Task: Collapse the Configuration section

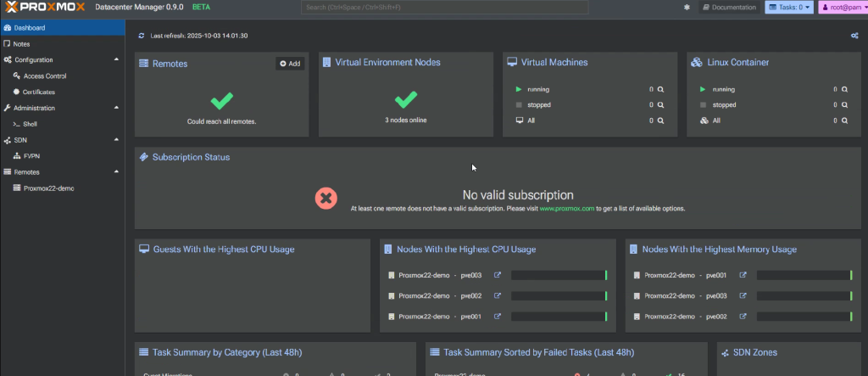Action: pos(116,59)
